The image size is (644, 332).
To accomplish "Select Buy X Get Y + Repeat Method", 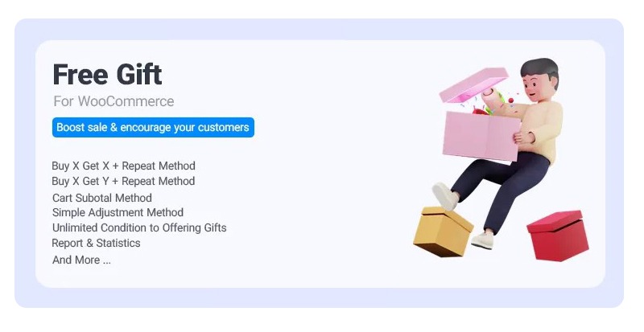I will point(123,181).
